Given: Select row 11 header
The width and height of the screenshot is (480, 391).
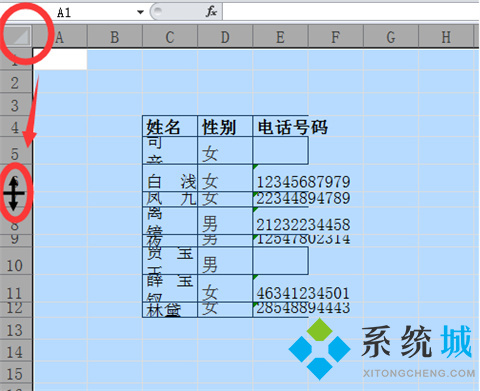Looking at the screenshot, I should click(15, 288).
